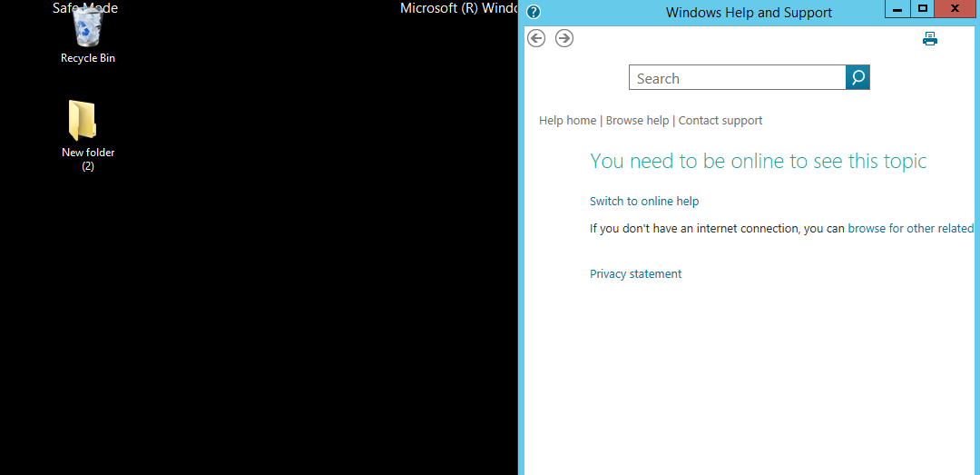Open the Contact support link

tap(720, 120)
